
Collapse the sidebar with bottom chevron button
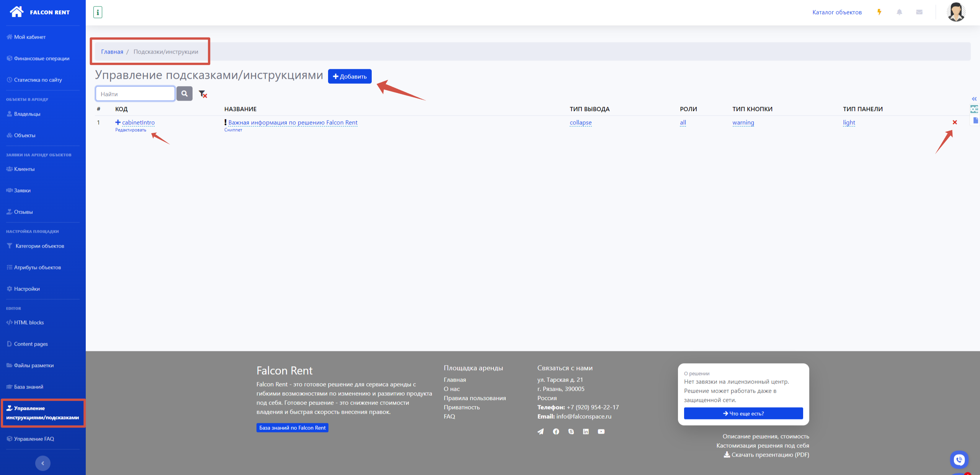coord(43,463)
